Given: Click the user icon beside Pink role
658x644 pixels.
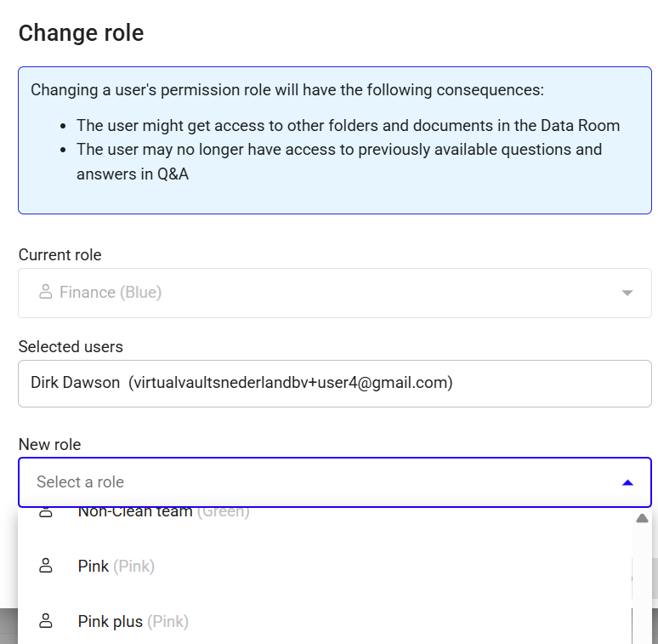Looking at the screenshot, I should 46,566.
